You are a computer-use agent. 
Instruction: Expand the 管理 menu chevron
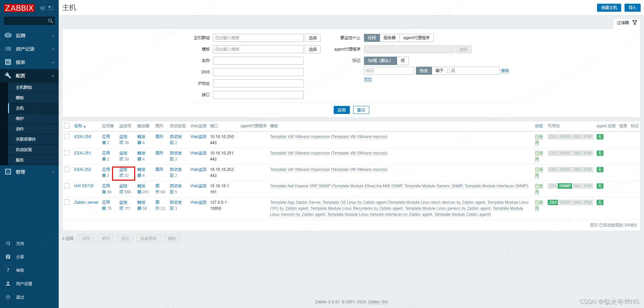[x=53, y=172]
